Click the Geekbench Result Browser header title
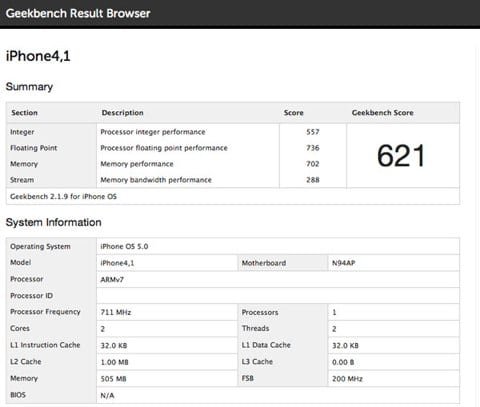This screenshot has height=407, width=480. [78, 13]
